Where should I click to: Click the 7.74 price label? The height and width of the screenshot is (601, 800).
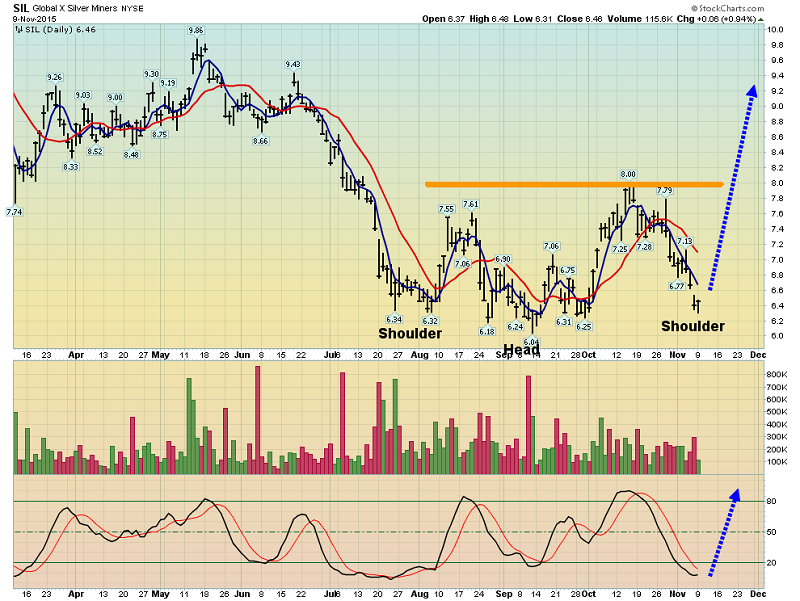[x=14, y=212]
